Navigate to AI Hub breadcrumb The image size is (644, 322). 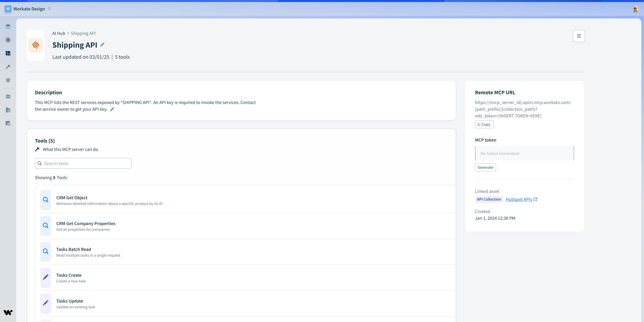click(x=59, y=34)
